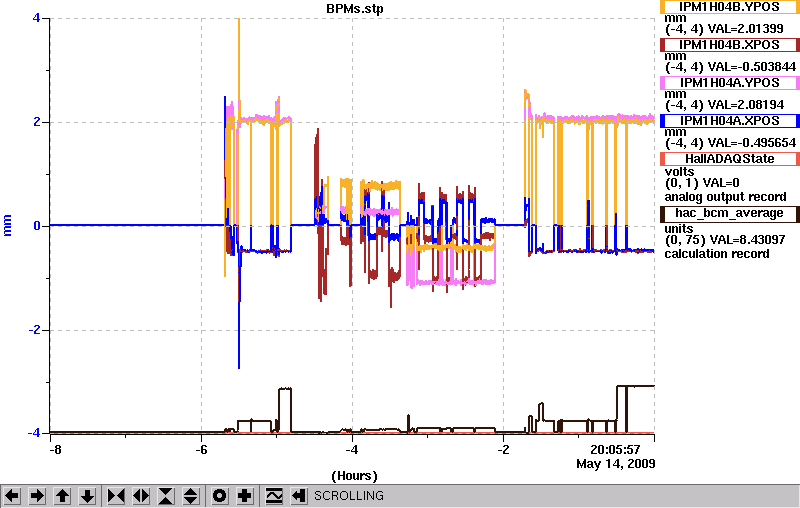The height and width of the screenshot is (508, 800).
Task: Click the return-to-scrolling arrow icon
Action: [298, 496]
